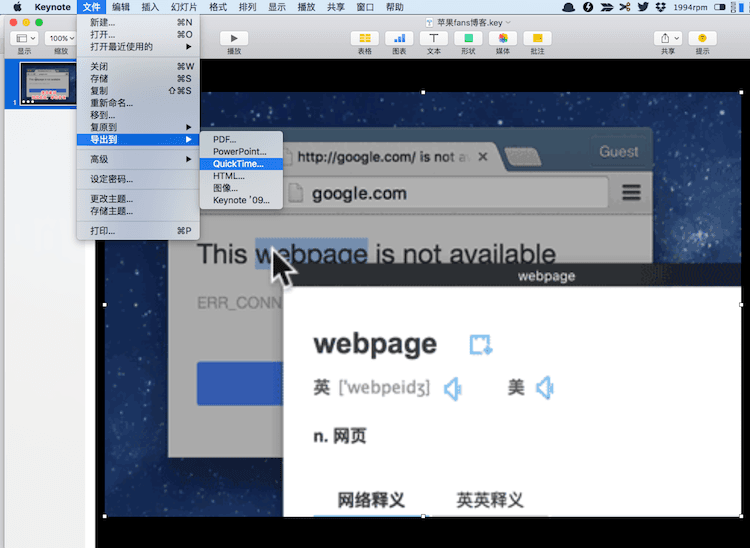Expand the 高级 submenu

(x=138, y=159)
